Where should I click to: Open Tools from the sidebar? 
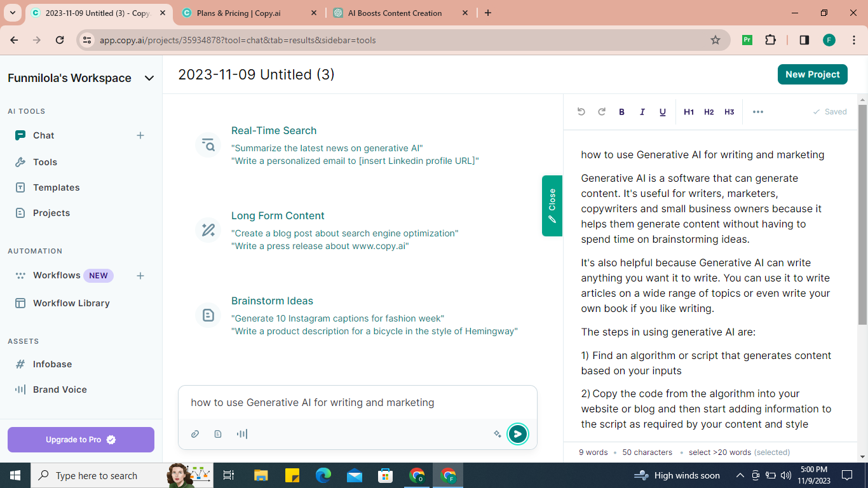44,162
